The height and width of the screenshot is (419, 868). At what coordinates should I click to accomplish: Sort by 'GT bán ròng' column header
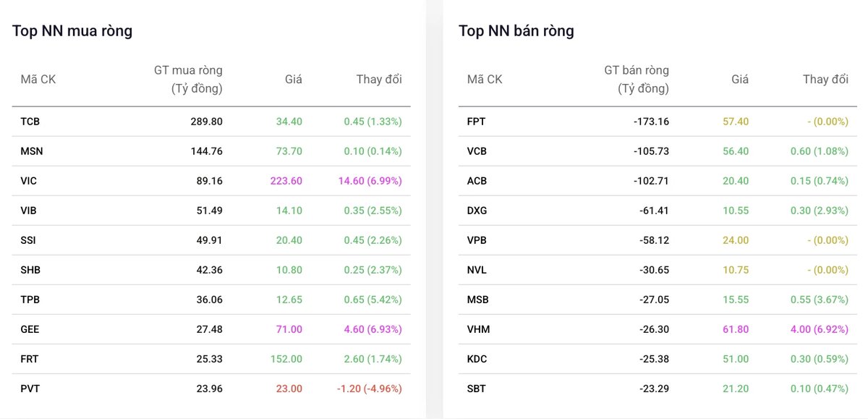(637, 80)
